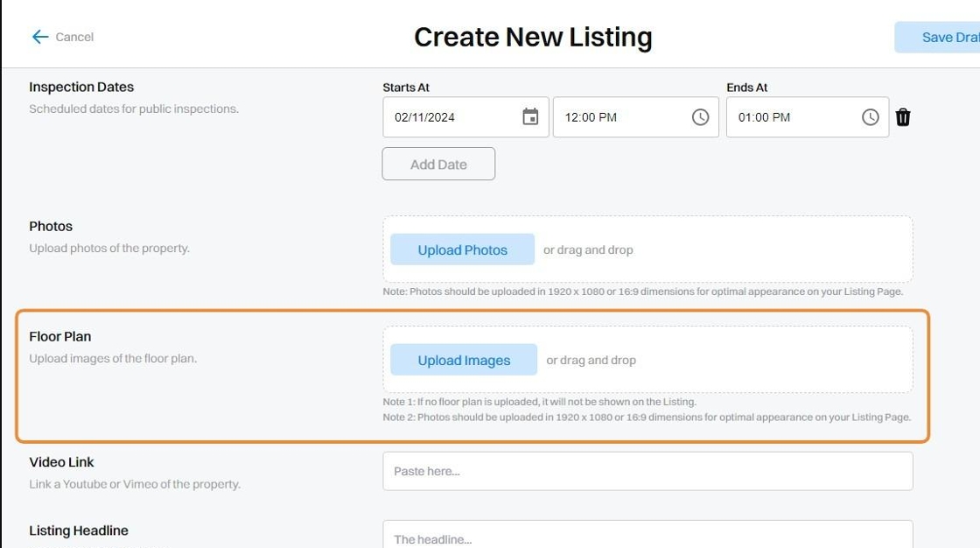This screenshot has width=980, height=548.
Task: Click the Cancel text link
Action: click(74, 37)
